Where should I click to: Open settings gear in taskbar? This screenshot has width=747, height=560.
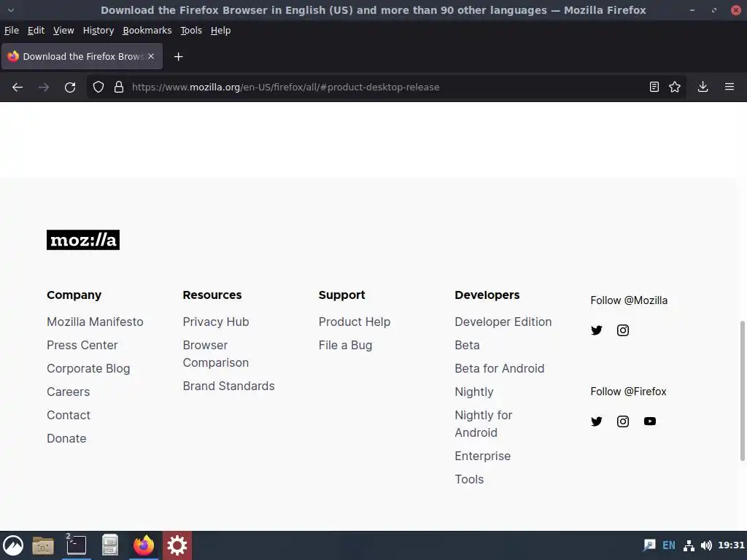click(x=177, y=545)
